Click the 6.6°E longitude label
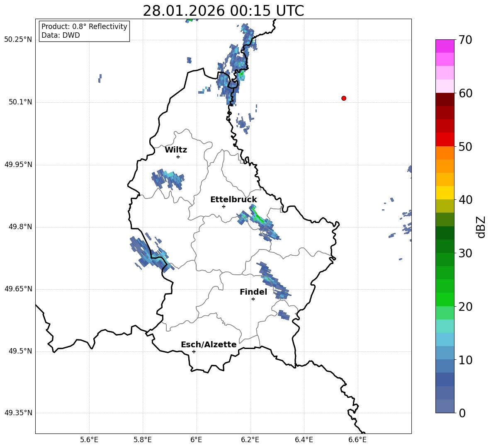 pyautogui.click(x=357, y=440)
